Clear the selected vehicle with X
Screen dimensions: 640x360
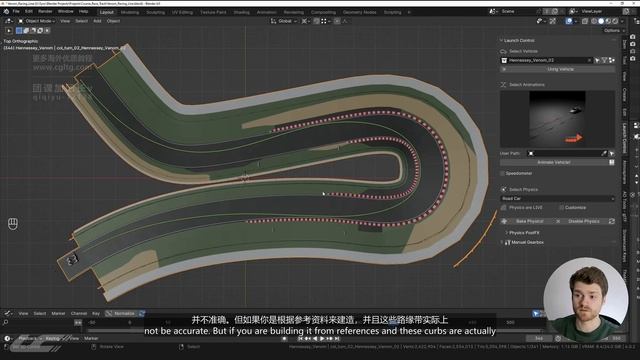pyautogui.click(x=589, y=60)
